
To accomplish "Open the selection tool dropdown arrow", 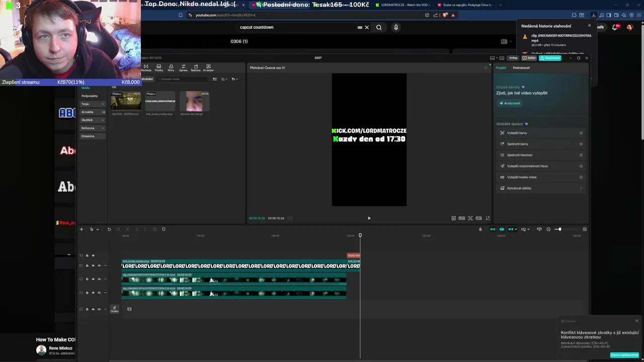I will point(98,229).
